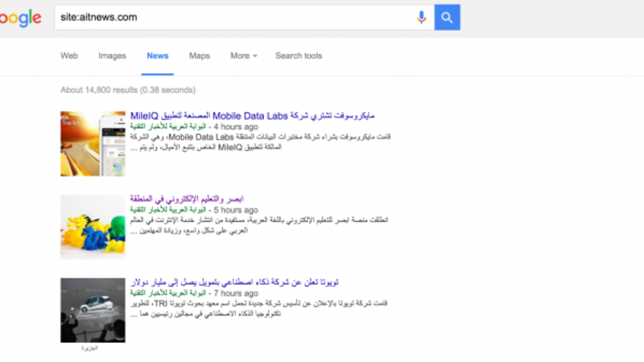
Task: Activate voice search microphone icon
Action: coord(421,17)
